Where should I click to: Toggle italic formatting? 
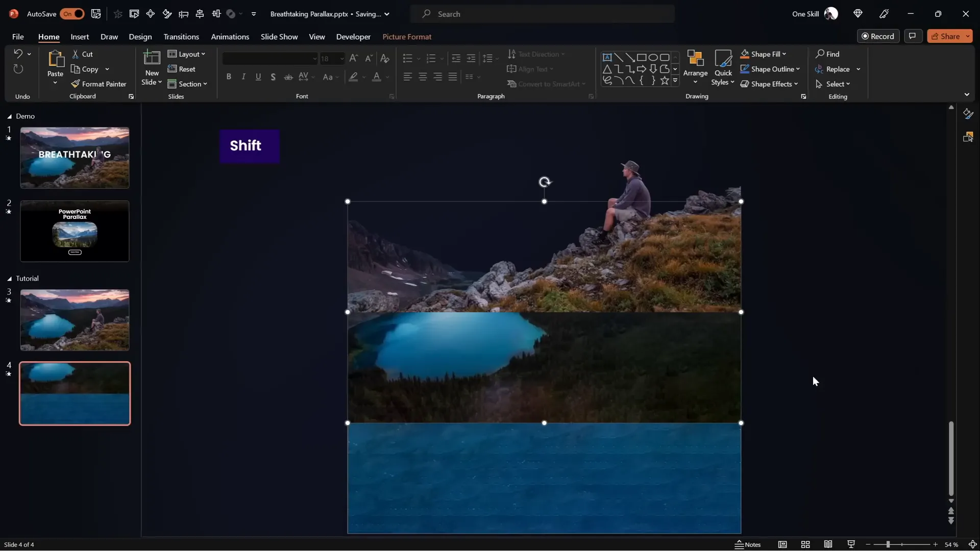coord(243,77)
